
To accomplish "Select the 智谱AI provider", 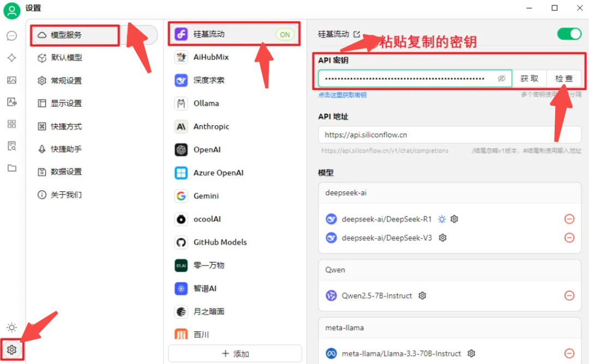I will 235,288.
